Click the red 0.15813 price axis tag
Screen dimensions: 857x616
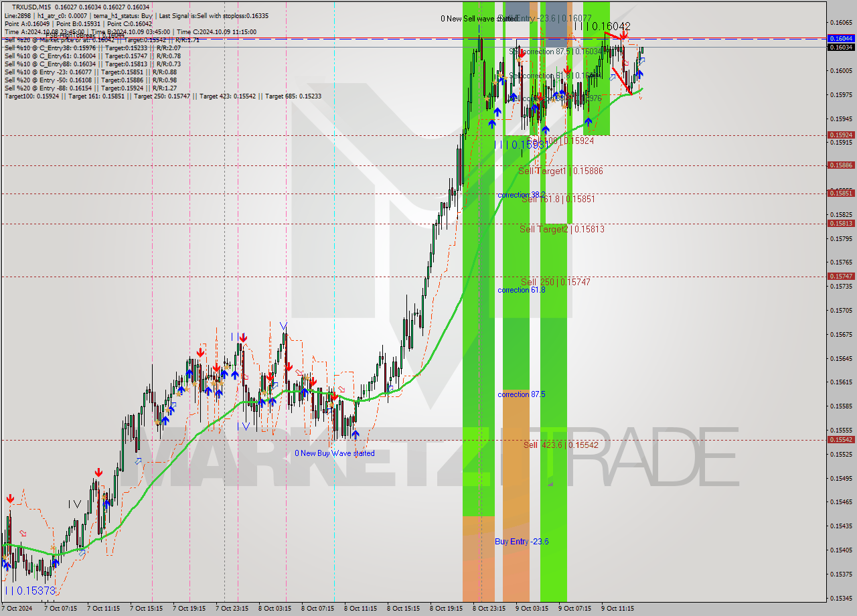pos(841,224)
